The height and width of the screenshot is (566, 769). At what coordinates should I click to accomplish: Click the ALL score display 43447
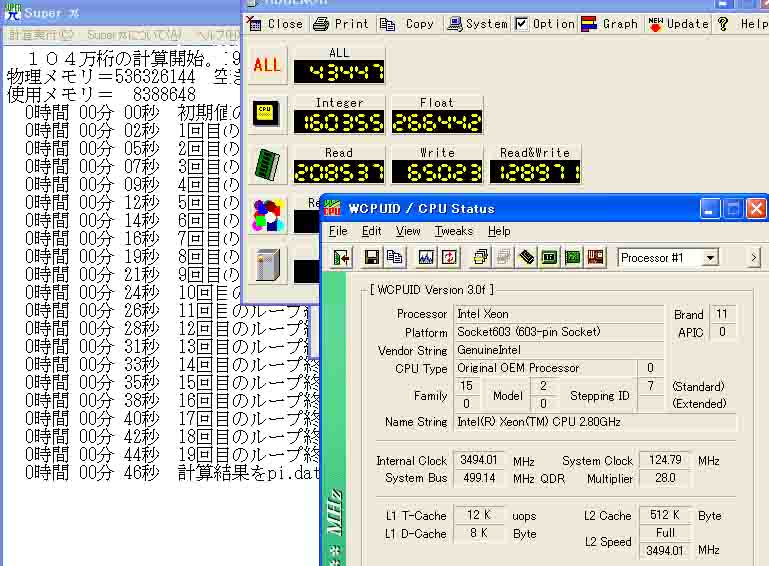point(339,72)
